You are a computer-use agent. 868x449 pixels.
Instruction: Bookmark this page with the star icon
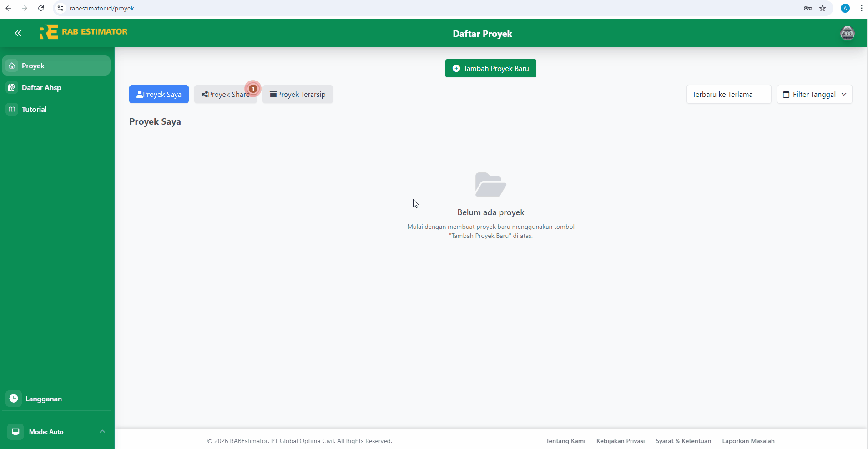pyautogui.click(x=823, y=8)
